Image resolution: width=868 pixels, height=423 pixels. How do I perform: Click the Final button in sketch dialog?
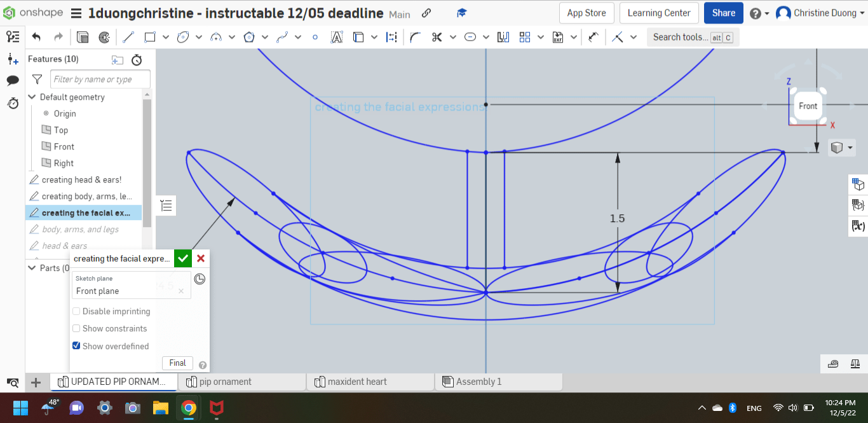point(178,363)
